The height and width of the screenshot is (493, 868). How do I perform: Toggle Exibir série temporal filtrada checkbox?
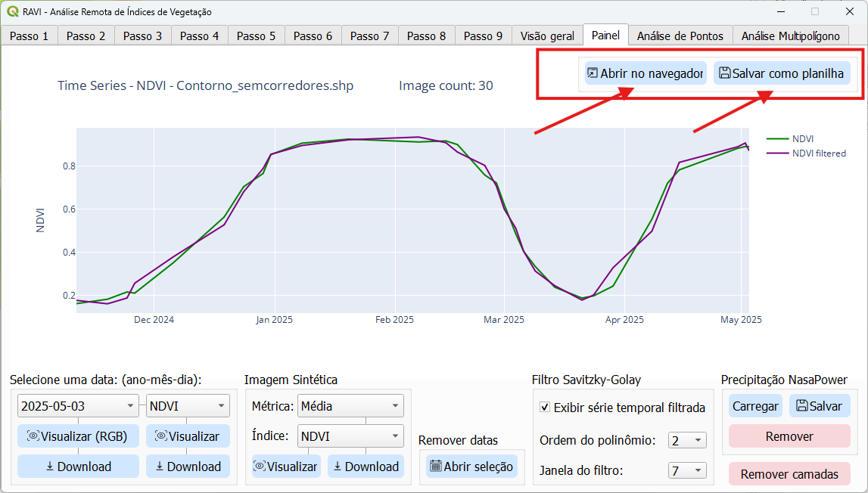545,408
